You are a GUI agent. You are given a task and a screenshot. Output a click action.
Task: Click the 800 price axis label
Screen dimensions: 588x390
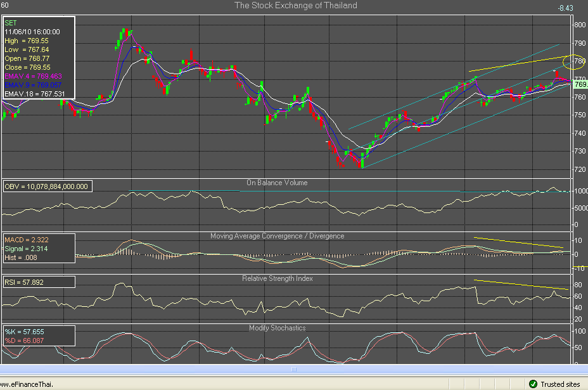pos(580,25)
